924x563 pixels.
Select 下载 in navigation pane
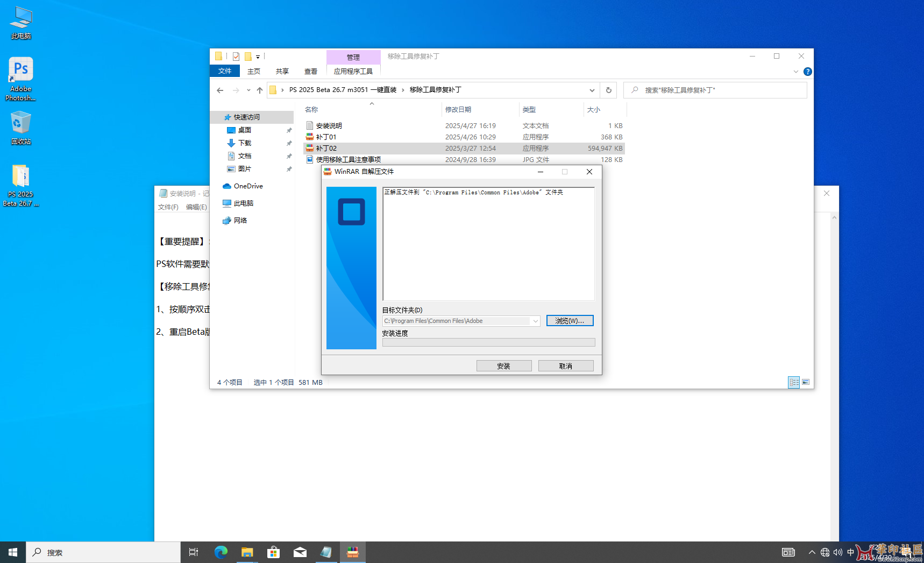tap(245, 143)
